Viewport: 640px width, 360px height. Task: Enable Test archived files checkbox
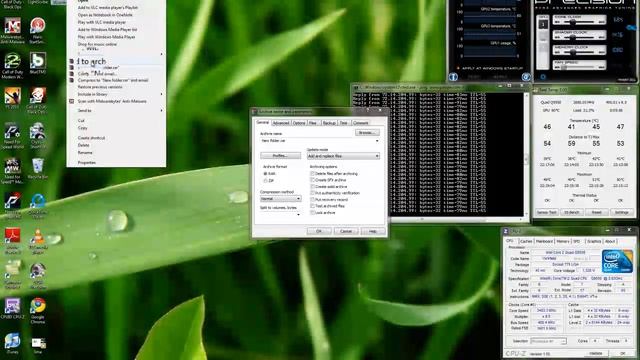click(x=313, y=206)
